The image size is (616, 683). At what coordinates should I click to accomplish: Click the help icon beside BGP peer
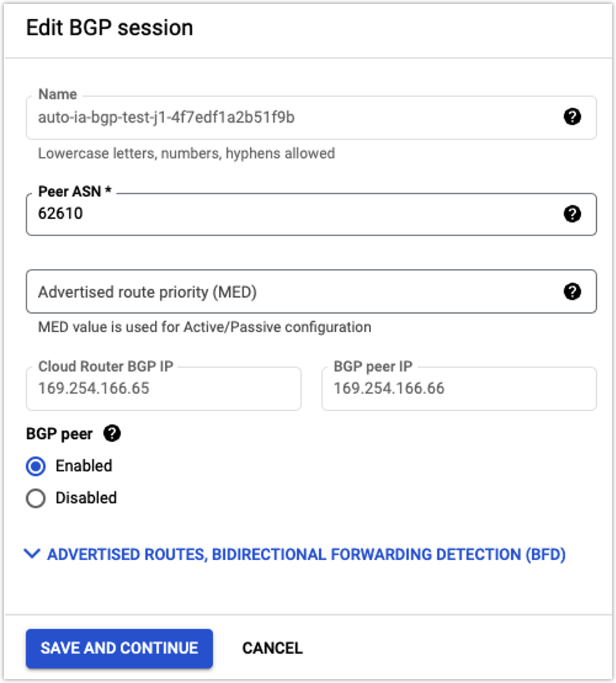(112, 433)
